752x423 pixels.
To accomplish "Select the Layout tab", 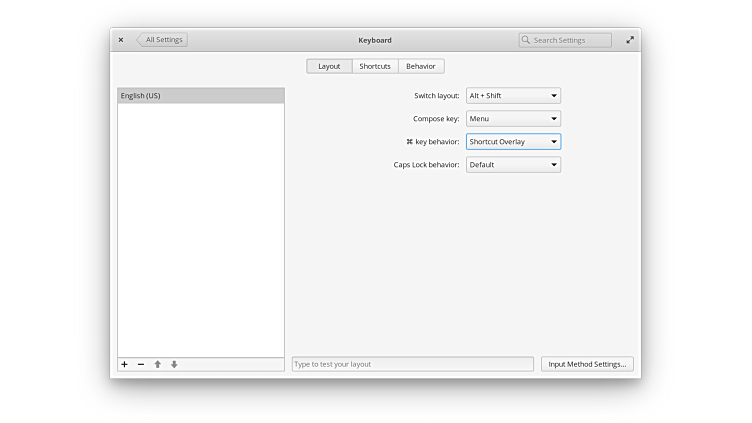I will pos(329,66).
